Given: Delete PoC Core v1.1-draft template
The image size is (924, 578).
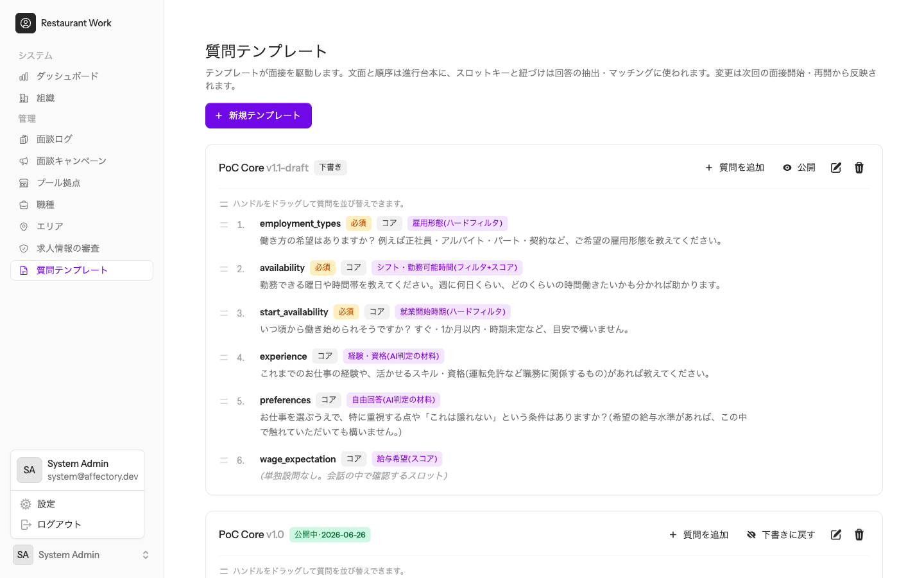Looking at the screenshot, I should pyautogui.click(x=859, y=168).
